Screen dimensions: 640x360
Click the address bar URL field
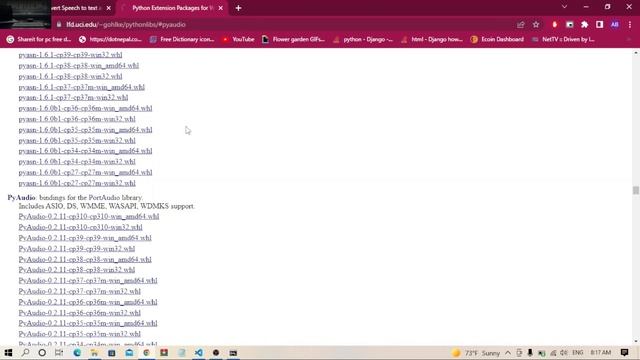[286, 24]
